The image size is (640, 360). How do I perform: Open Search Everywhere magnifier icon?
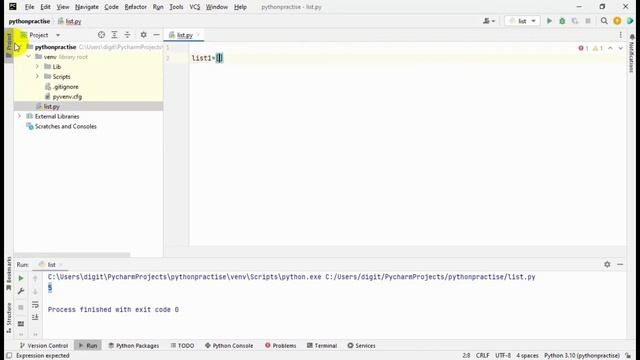coord(604,21)
